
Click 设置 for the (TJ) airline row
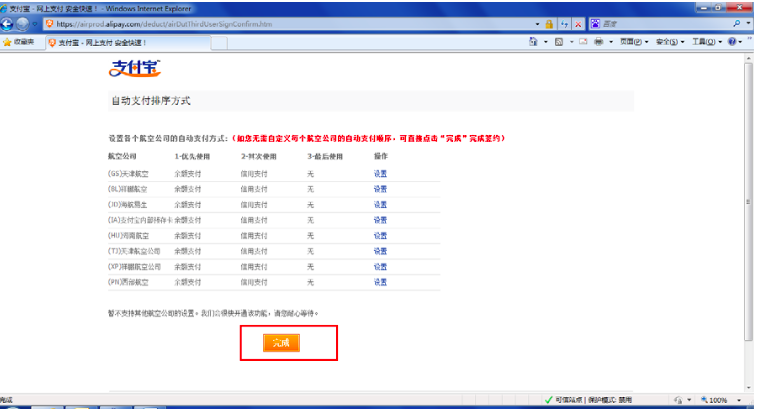pyautogui.click(x=380, y=251)
